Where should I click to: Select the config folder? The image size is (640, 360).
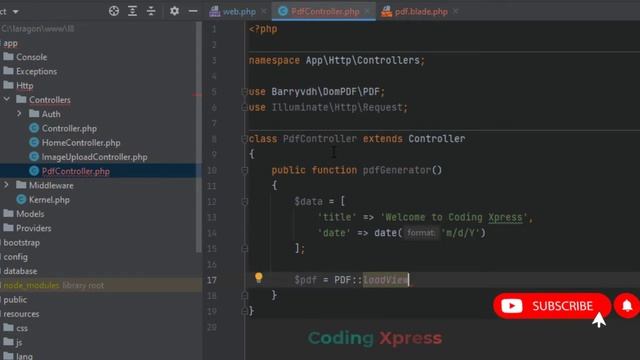pyautogui.click(x=16, y=257)
